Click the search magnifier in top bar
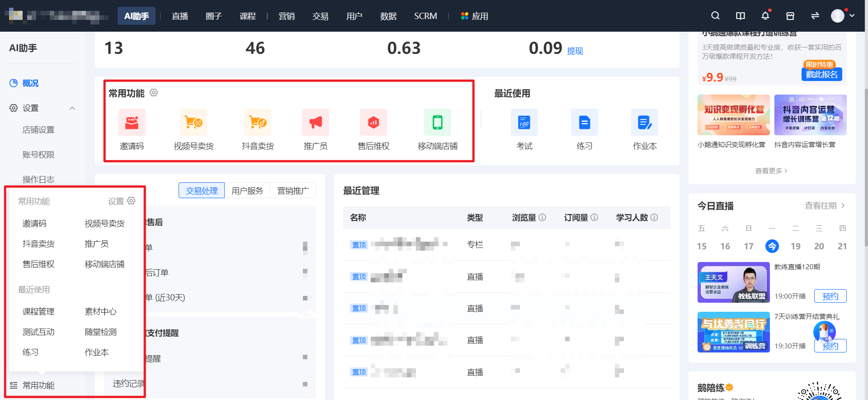Image resolution: width=868 pixels, height=400 pixels. pyautogui.click(x=715, y=16)
